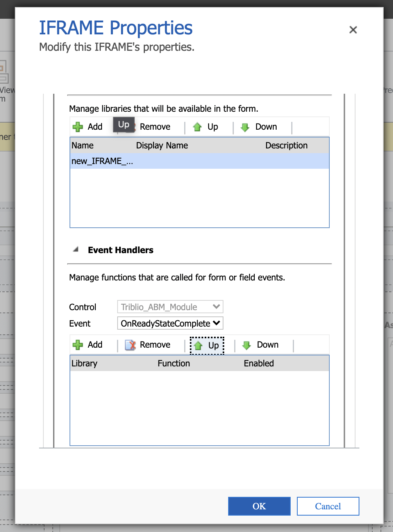Viewport: 393px width, 532px height.
Task: Click the Function column header
Action: tap(174, 363)
